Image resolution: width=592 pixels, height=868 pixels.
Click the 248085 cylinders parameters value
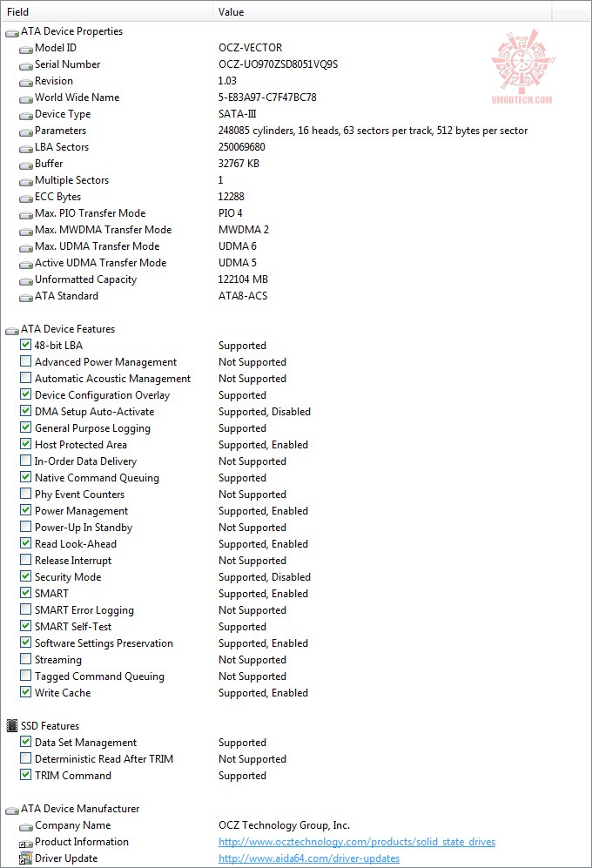click(373, 131)
